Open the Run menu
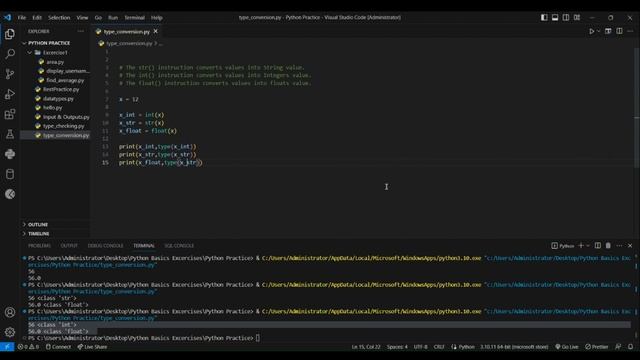The image size is (640, 360). (x=113, y=18)
